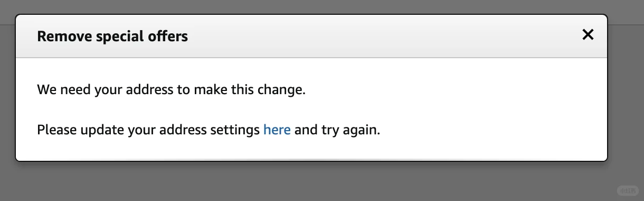Click the 'Remove special offers' dialog title
Image resolution: width=644 pixels, height=201 pixels.
(112, 36)
